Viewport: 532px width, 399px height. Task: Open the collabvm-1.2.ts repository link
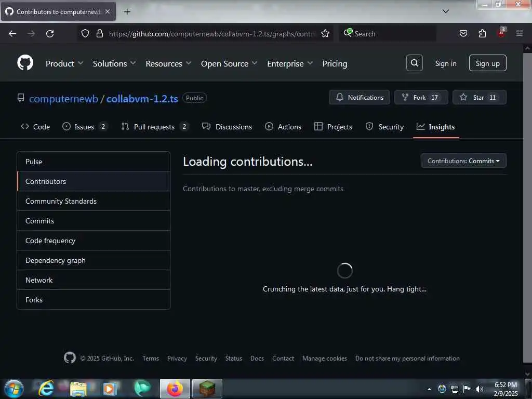click(142, 99)
